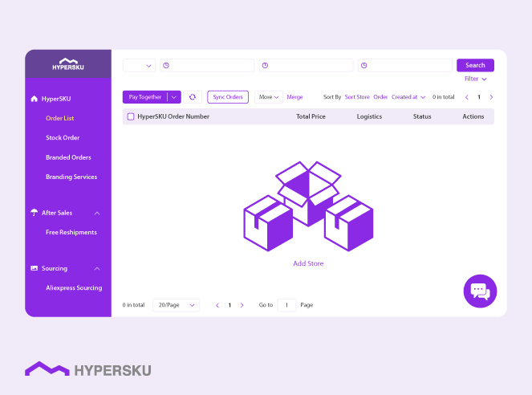
Task: Click the Go to page number input
Action: [x=286, y=305]
